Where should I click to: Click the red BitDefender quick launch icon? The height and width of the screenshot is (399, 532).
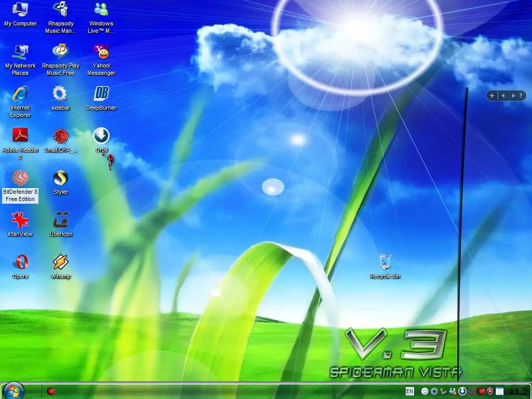click(51, 391)
